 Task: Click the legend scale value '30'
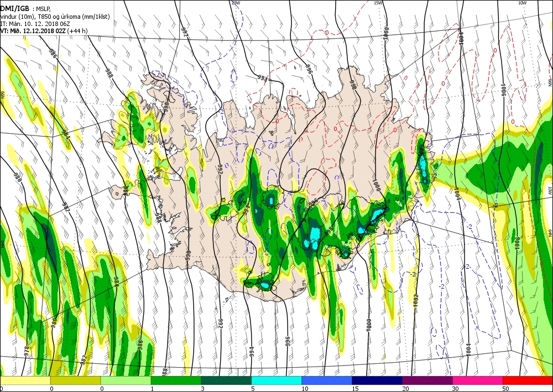point(456,389)
